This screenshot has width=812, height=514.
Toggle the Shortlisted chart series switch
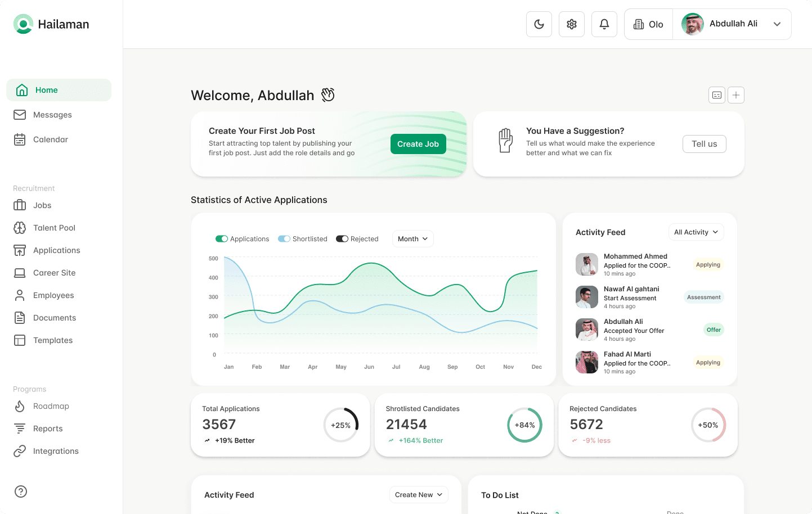coord(284,239)
